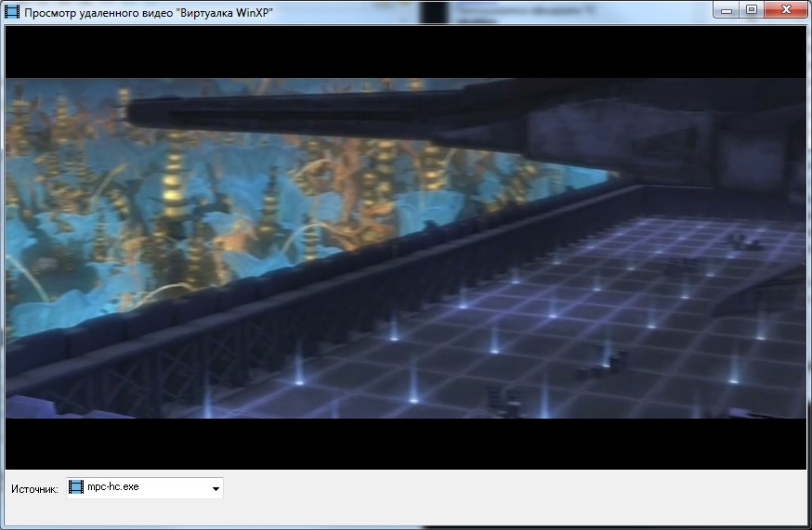The width and height of the screenshot is (812, 530).
Task: Click the glowing golden towers in video
Action: 174,158
